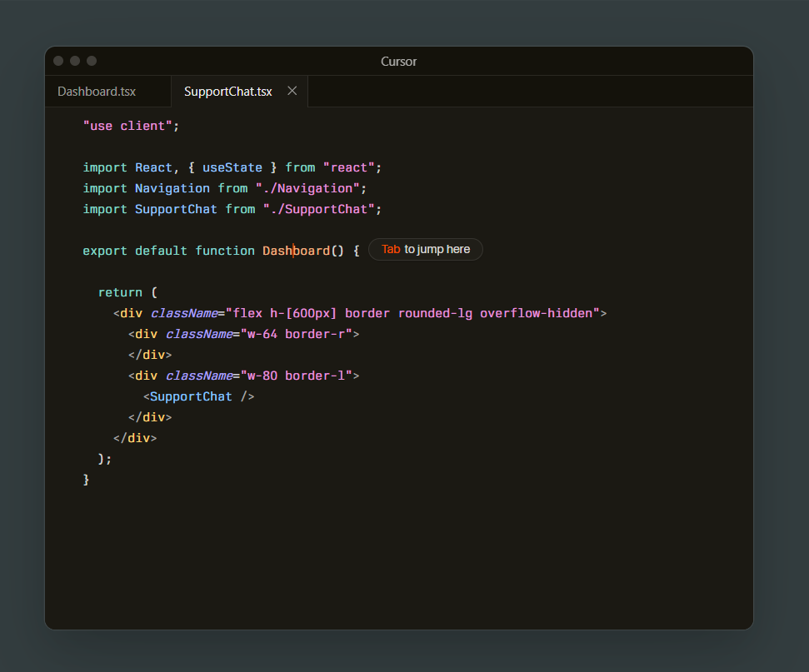
Task: Click the function's final closing brace
Action: [87, 480]
